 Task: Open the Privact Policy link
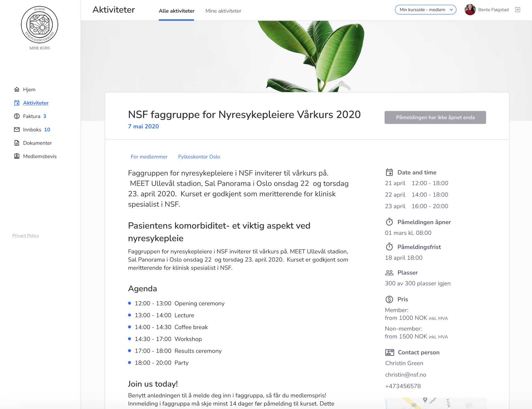[26, 236]
